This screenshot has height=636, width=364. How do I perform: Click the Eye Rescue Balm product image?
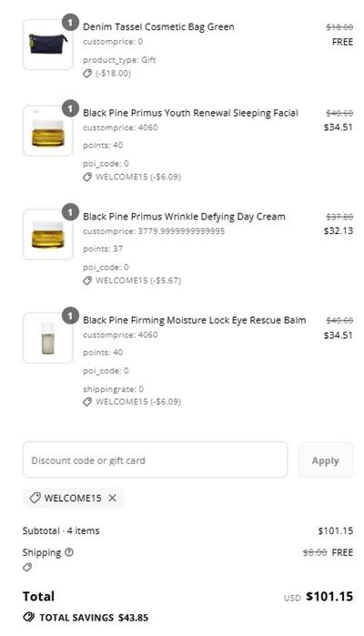pyautogui.click(x=48, y=338)
